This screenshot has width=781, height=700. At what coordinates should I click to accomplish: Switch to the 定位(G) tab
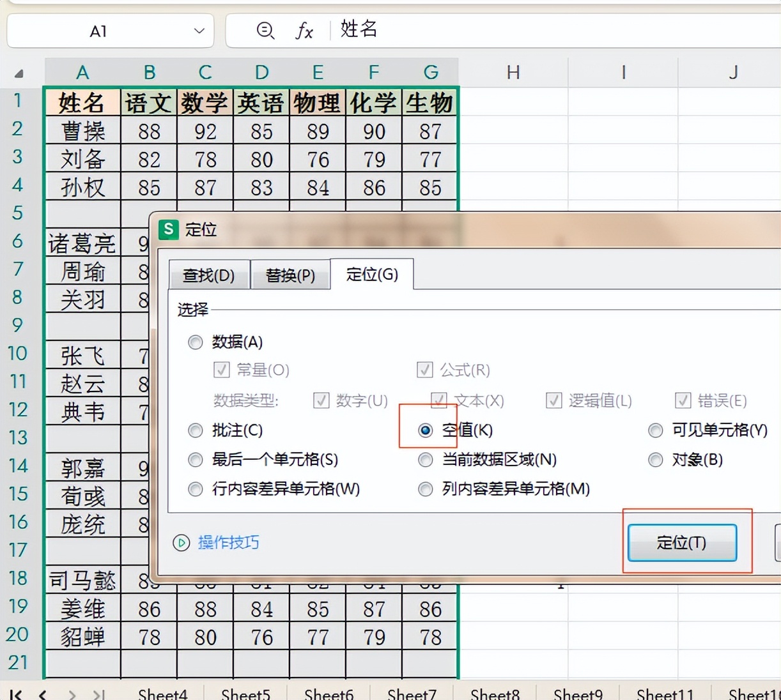(372, 274)
